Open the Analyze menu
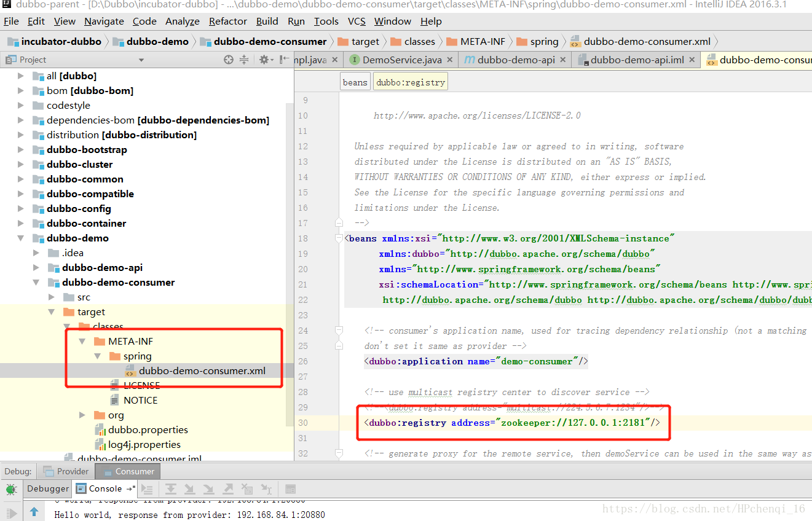Viewport: 812px width, 521px height. (x=183, y=21)
